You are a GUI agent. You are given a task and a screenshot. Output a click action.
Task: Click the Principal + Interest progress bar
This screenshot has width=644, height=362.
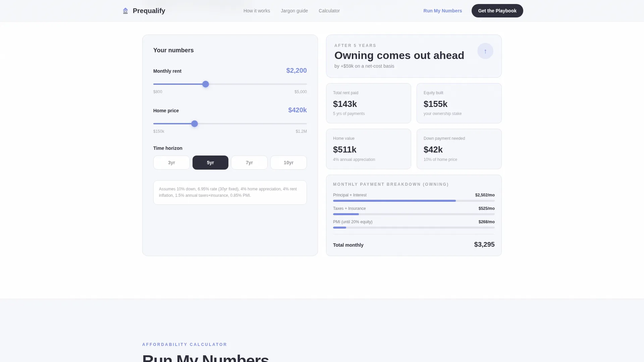tap(414, 201)
